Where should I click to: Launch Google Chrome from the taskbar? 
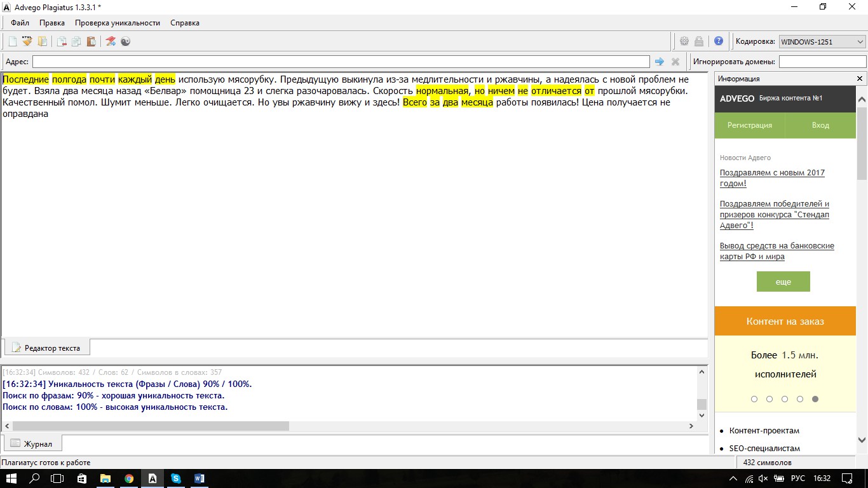pos(129,478)
